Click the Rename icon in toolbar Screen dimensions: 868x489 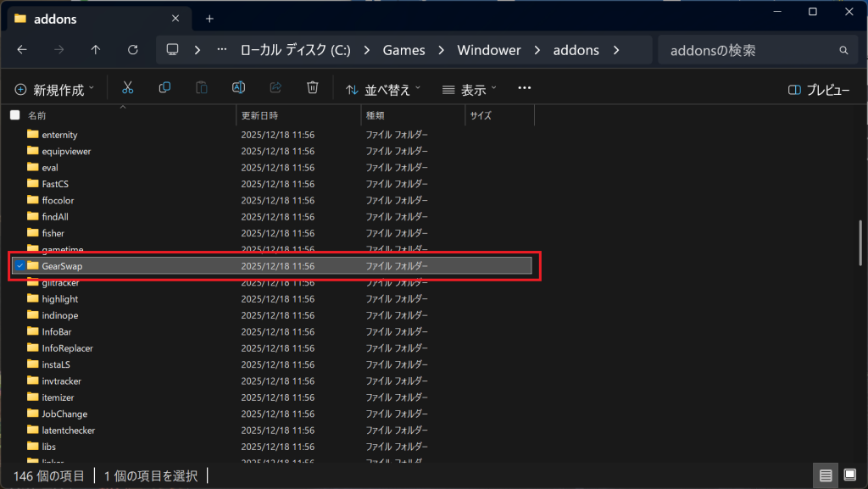point(239,88)
